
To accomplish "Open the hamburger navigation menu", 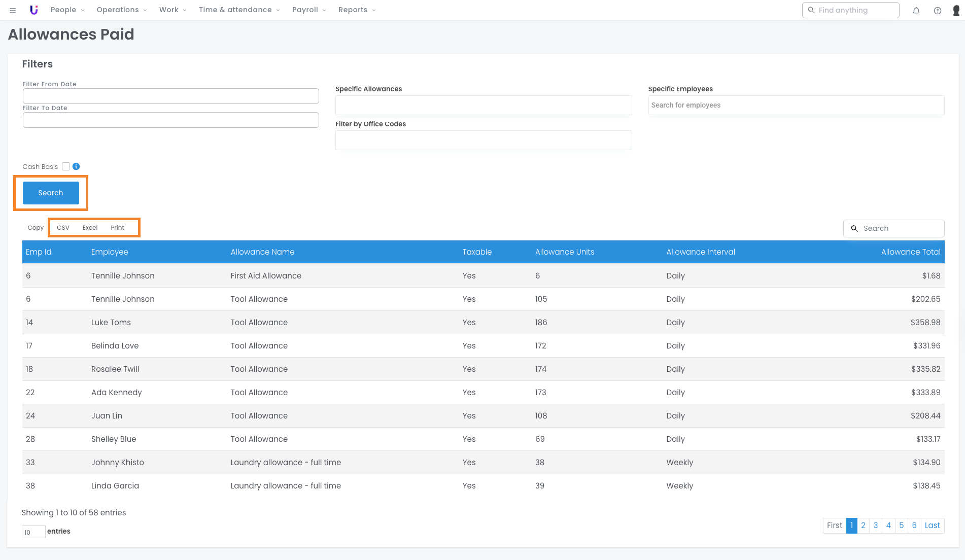I will 13,10.
